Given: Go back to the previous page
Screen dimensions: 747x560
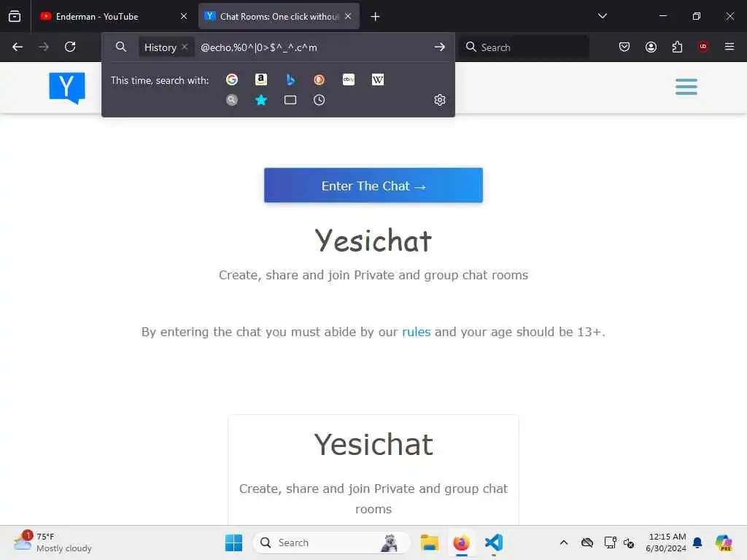Looking at the screenshot, I should 18,47.
